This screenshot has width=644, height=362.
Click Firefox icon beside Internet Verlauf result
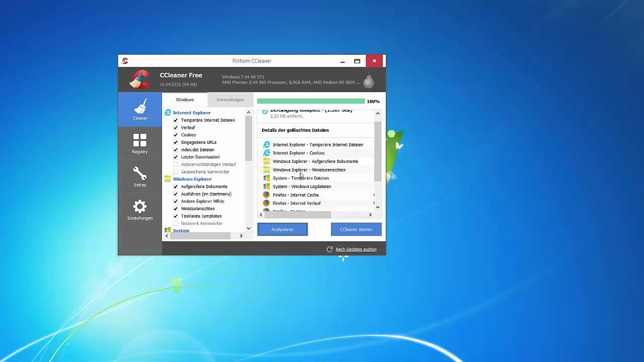tap(267, 203)
